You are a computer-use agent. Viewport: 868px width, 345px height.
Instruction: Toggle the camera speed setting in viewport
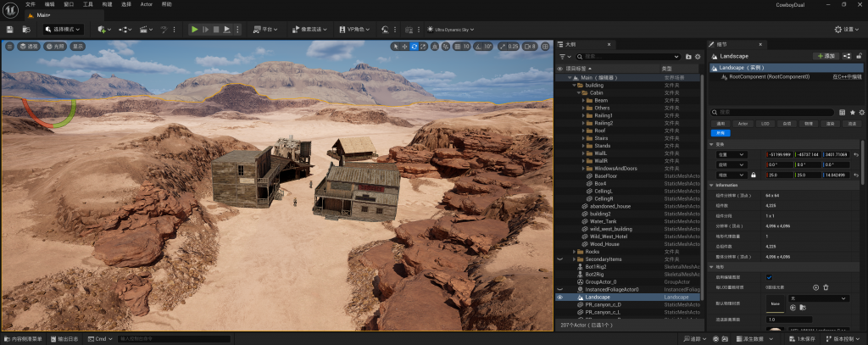pyautogui.click(x=531, y=47)
